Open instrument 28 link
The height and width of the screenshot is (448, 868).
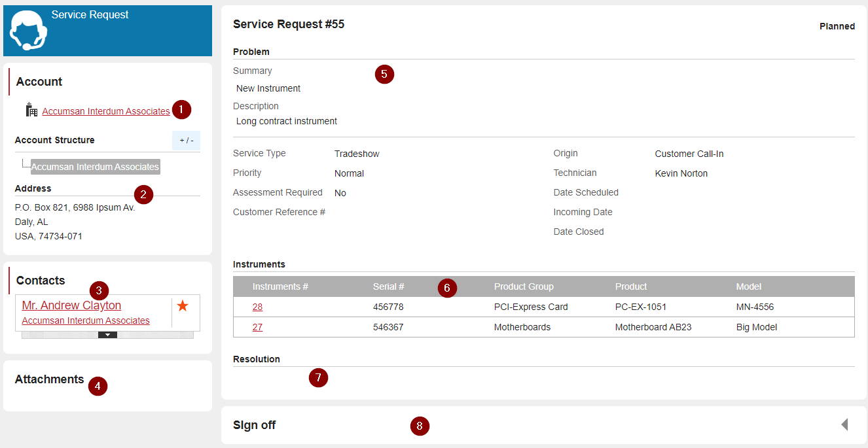click(257, 307)
